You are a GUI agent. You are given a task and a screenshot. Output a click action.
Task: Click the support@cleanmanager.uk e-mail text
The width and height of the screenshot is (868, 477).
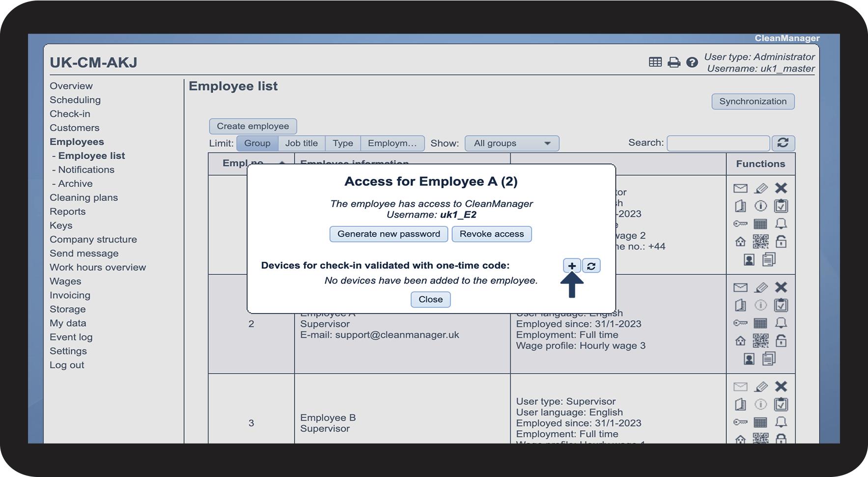pos(397,335)
